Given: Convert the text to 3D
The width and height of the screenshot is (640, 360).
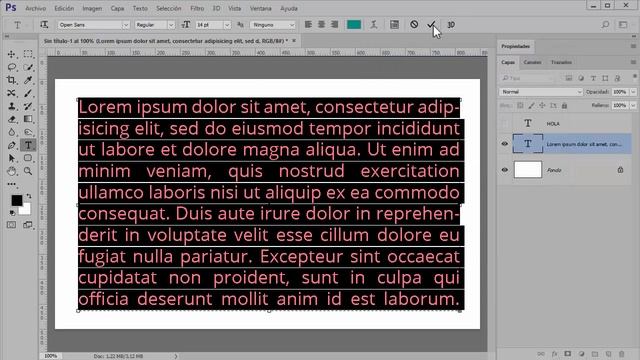Looking at the screenshot, I should [451, 25].
